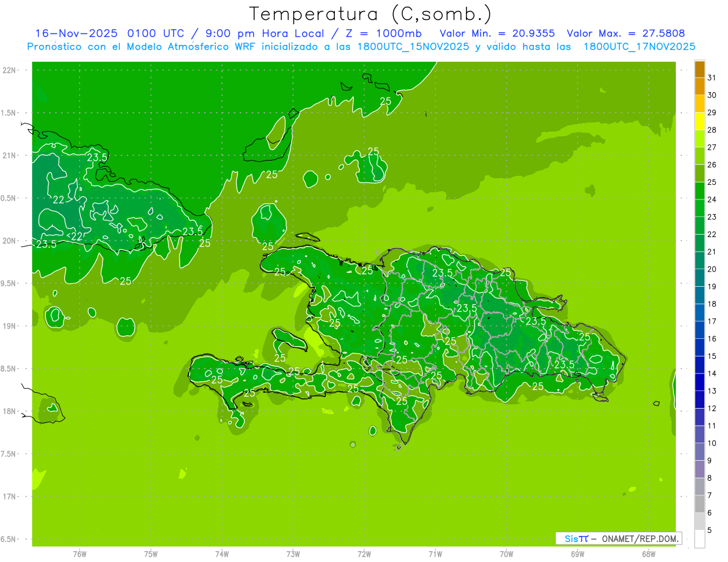Click the "75W" longitude axis label
This screenshot has height=562, width=728.
coord(151,554)
